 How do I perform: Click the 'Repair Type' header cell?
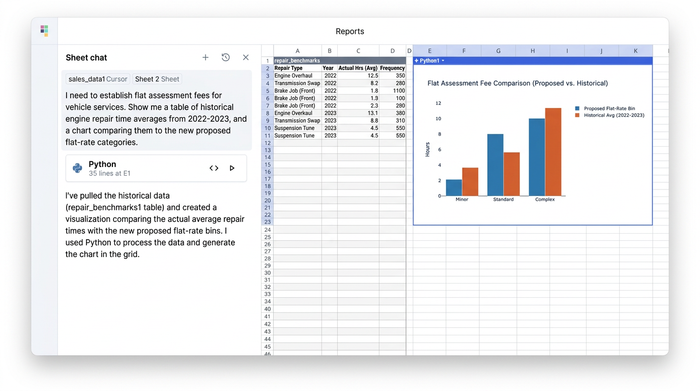click(297, 68)
